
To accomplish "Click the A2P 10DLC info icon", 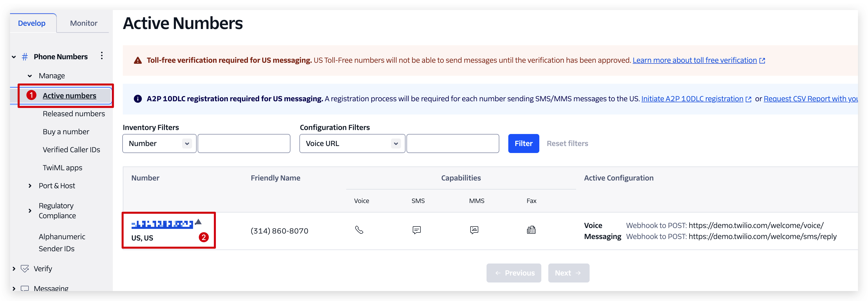I will (x=138, y=99).
